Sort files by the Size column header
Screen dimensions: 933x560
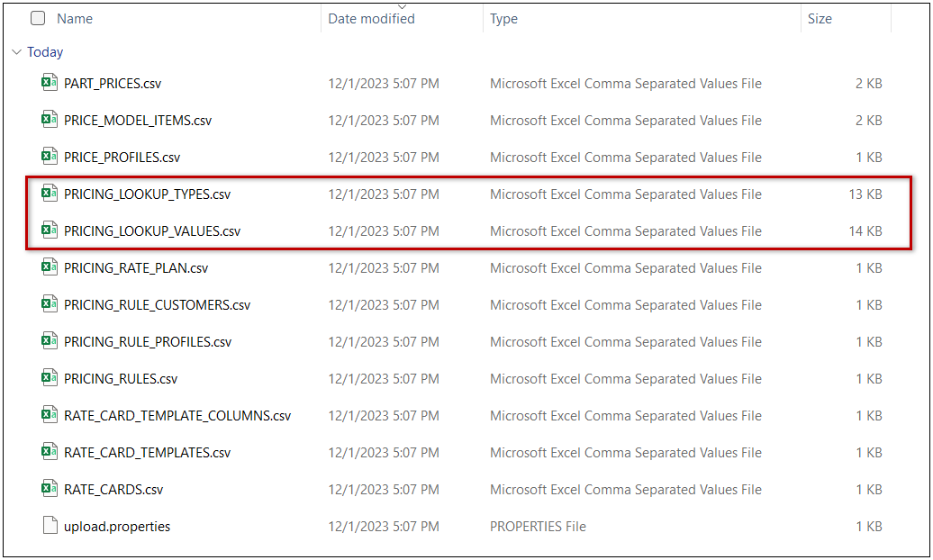[x=820, y=19]
